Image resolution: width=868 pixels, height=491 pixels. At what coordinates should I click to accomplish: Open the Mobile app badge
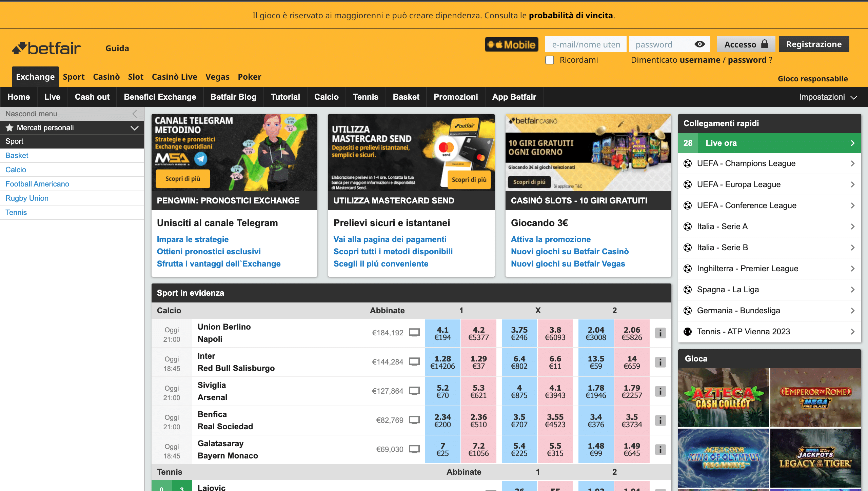[x=511, y=44]
